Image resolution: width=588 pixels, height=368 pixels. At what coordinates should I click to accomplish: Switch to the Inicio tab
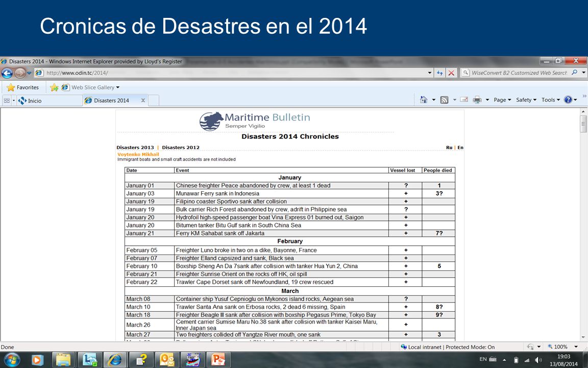pos(49,100)
